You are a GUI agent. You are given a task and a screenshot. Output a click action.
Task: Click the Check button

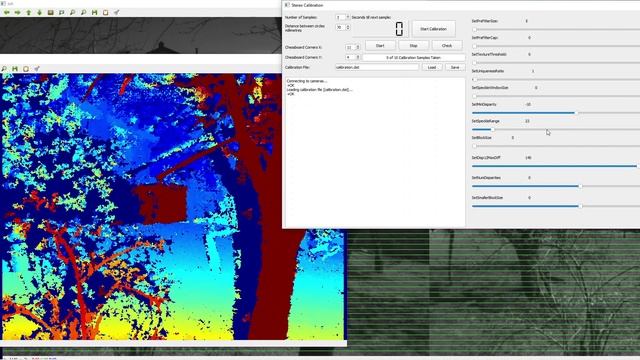coord(447,46)
